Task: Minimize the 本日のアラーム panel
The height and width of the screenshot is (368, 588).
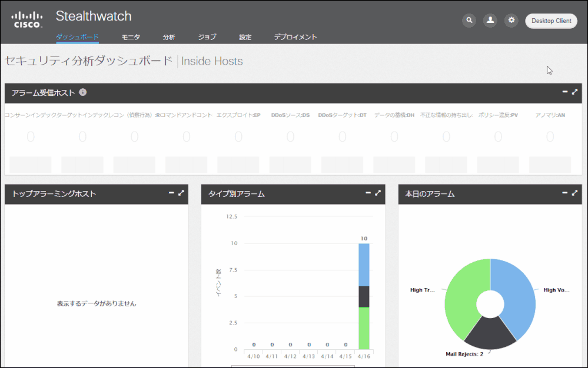Action: tap(564, 193)
